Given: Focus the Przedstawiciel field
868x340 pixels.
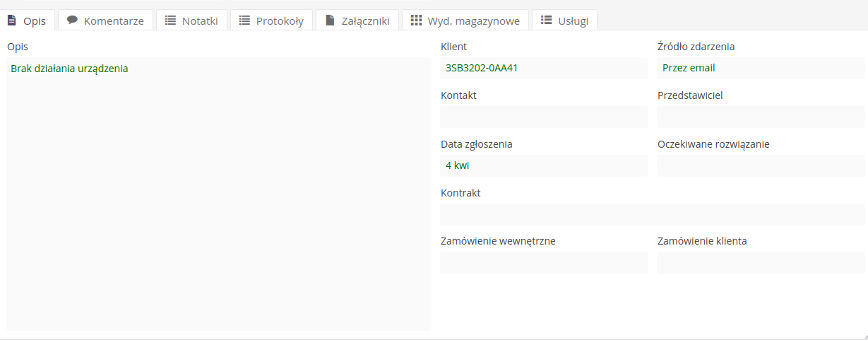Looking at the screenshot, I should click(761, 117).
